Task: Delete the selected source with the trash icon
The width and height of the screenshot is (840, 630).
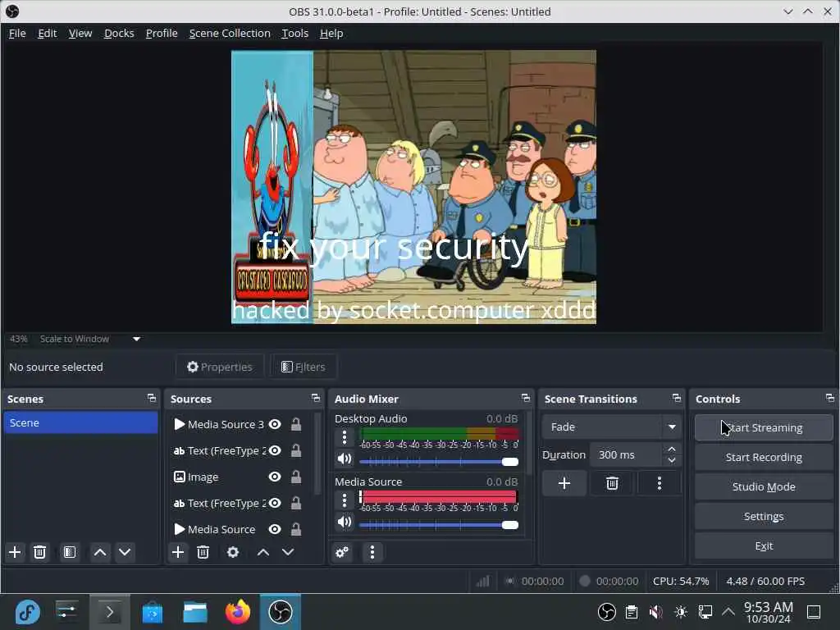Action: [x=203, y=552]
